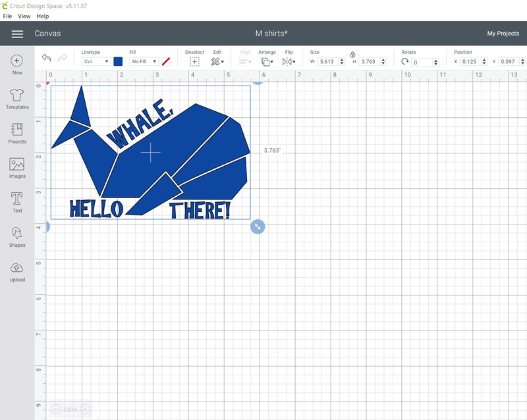Viewport: 527px width, 420px height.
Task: Click the Height stepper arrows
Action: 383,61
